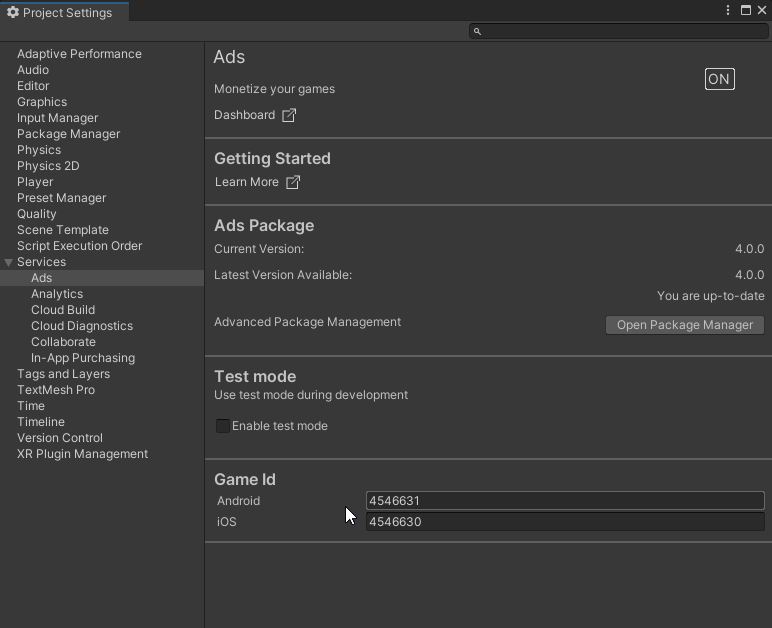
Task: Open TextMesh Pro settings
Action: pyautogui.click(x=56, y=390)
